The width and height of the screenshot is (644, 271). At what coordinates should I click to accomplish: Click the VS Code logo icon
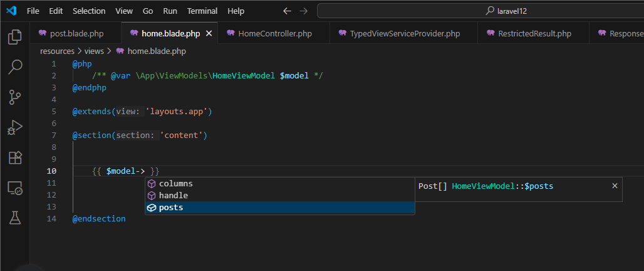click(x=11, y=11)
